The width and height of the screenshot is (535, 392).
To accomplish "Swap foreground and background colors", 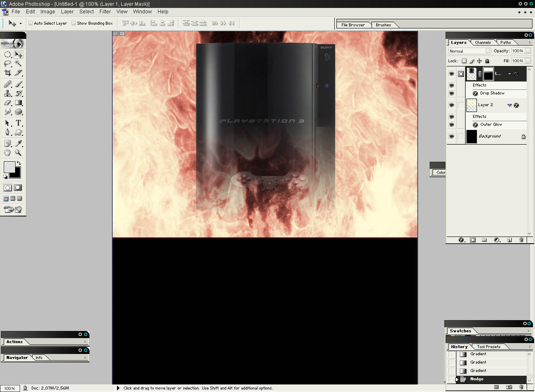I will [19, 163].
